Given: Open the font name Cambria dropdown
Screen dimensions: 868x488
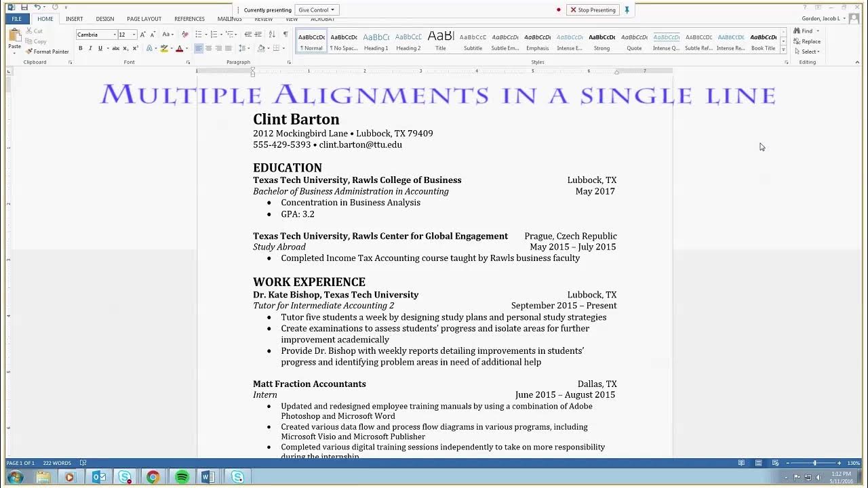Looking at the screenshot, I should (114, 35).
